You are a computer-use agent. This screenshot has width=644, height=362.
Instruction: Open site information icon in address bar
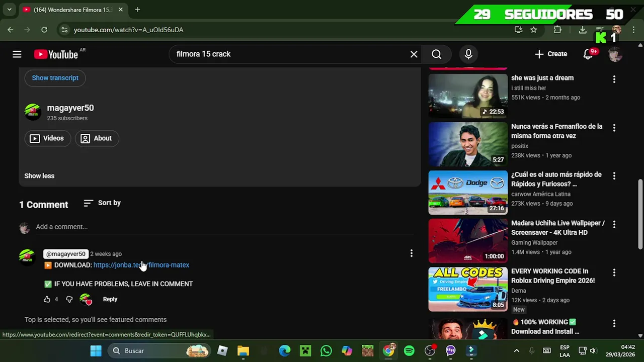click(x=64, y=30)
